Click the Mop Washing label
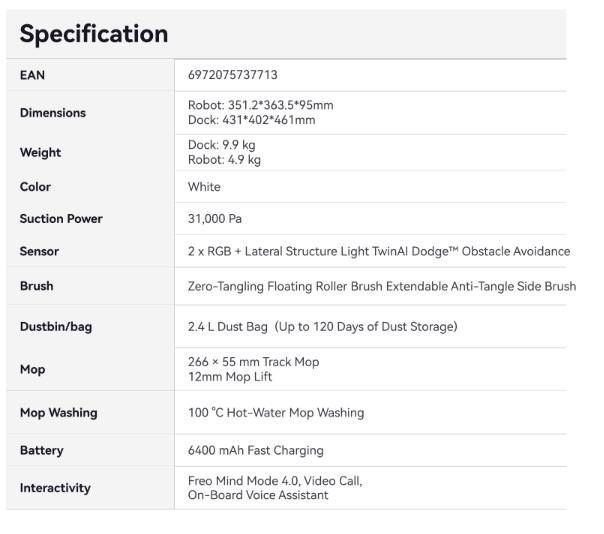 coord(59,413)
